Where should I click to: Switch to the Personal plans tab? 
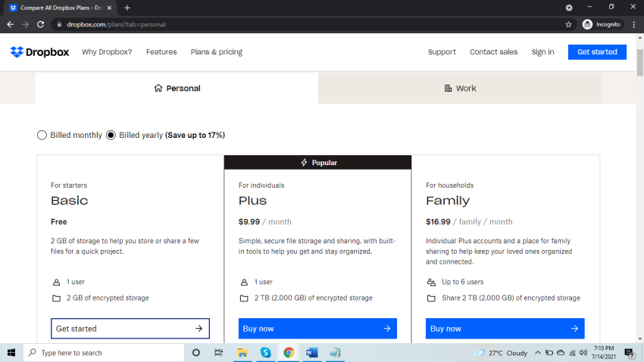pos(177,89)
